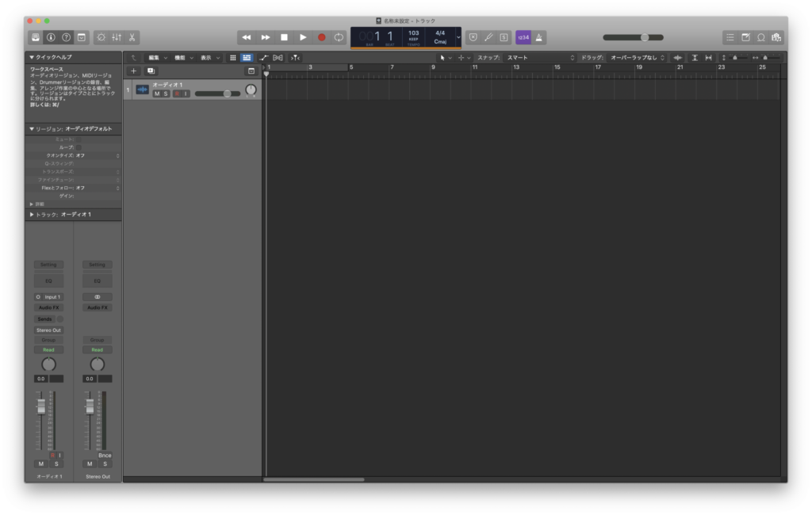Solo the オーディオ 1 track header
This screenshot has height=515, width=812.
pyautogui.click(x=166, y=93)
